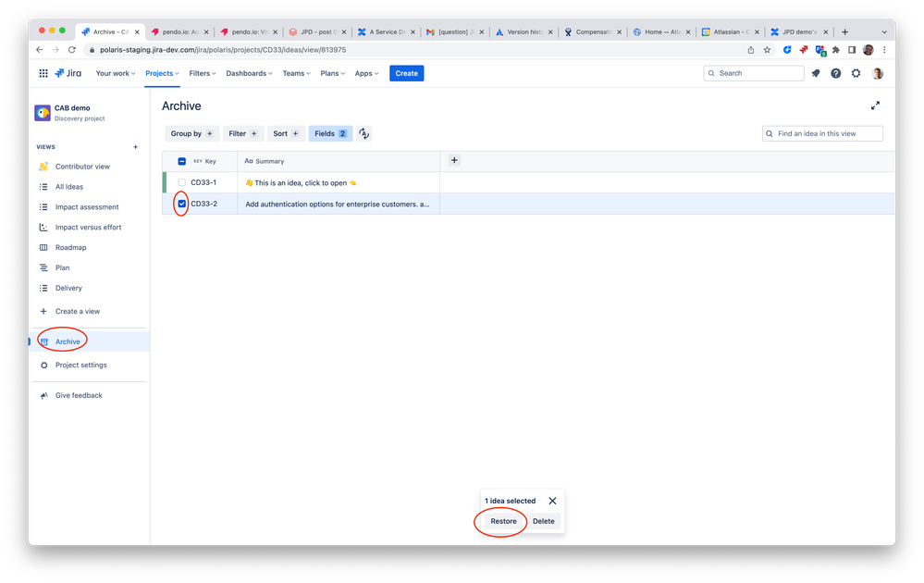Open the Jira app switcher grid icon
This screenshot has height=583, width=924.
pos(43,72)
